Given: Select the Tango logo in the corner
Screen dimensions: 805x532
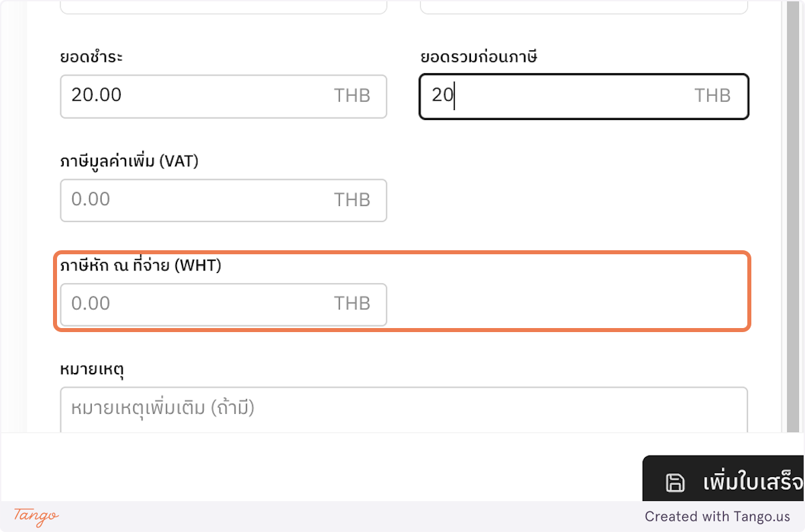Looking at the screenshot, I should 34,517.
